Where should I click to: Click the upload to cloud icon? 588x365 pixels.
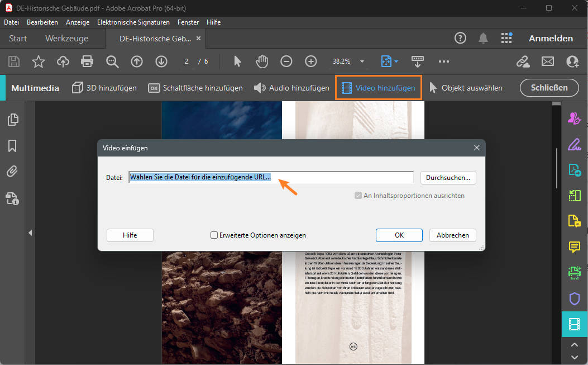[63, 61]
